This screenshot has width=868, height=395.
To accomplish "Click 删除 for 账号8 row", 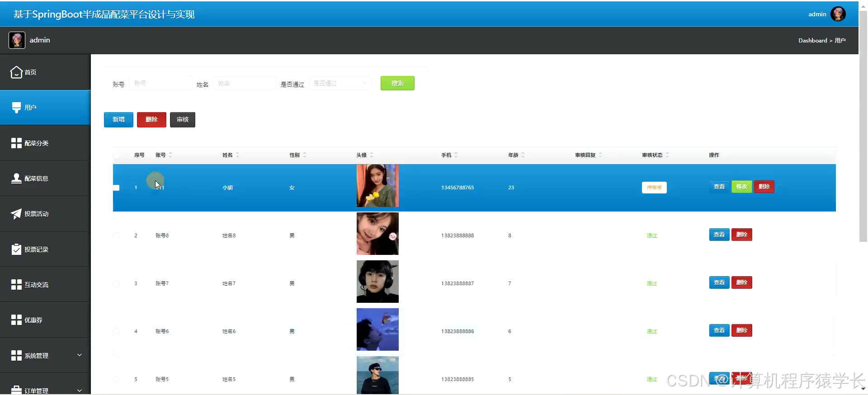I will click(x=742, y=235).
